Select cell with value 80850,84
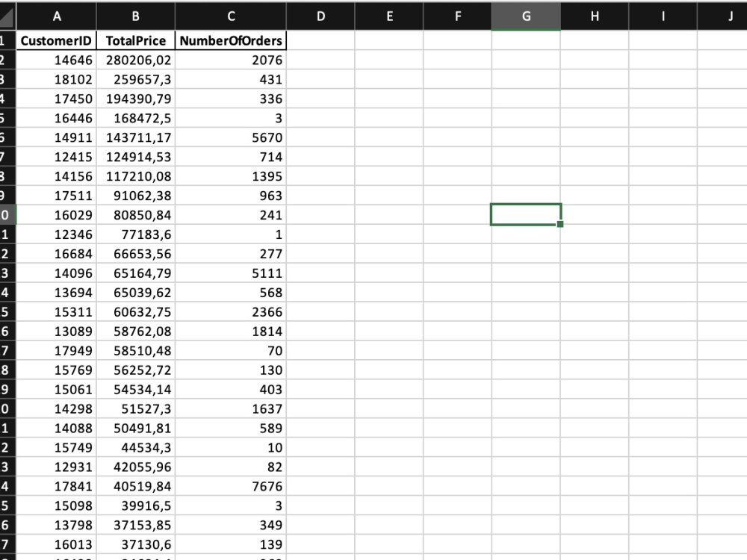Viewport: 747px width, 560px height. pos(136,215)
